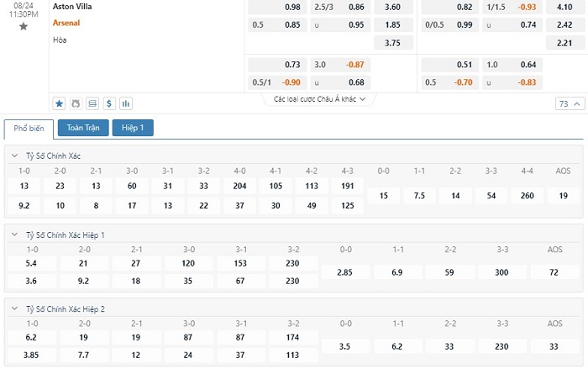The height and width of the screenshot is (369, 588).
Task: Click the Arsenal team name
Action: tap(66, 23)
